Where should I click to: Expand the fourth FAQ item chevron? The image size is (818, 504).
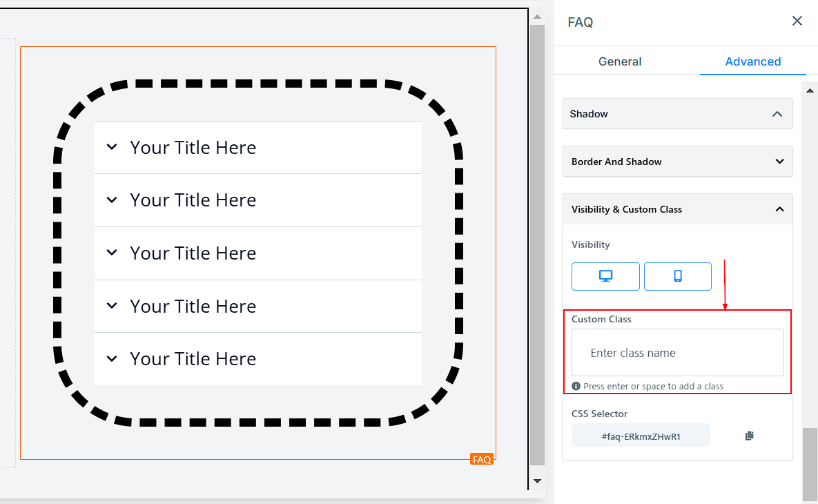point(112,306)
